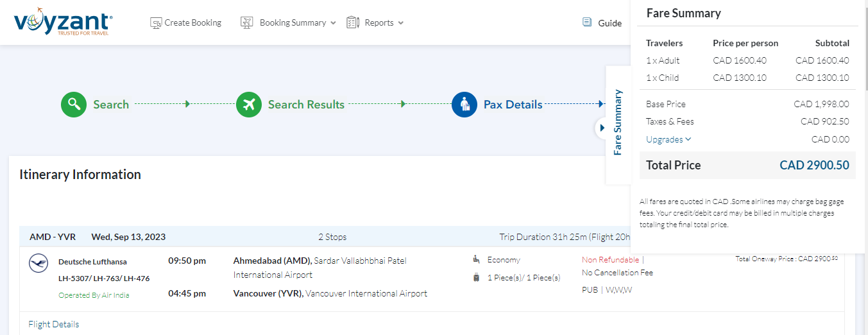Click the Non Refundable fare rule text
The image size is (868, 335).
[610, 260]
